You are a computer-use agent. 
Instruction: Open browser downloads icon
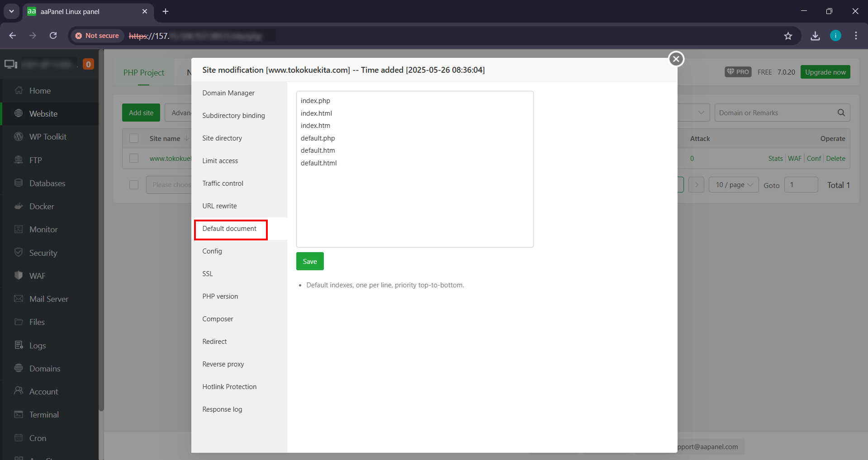[815, 36]
